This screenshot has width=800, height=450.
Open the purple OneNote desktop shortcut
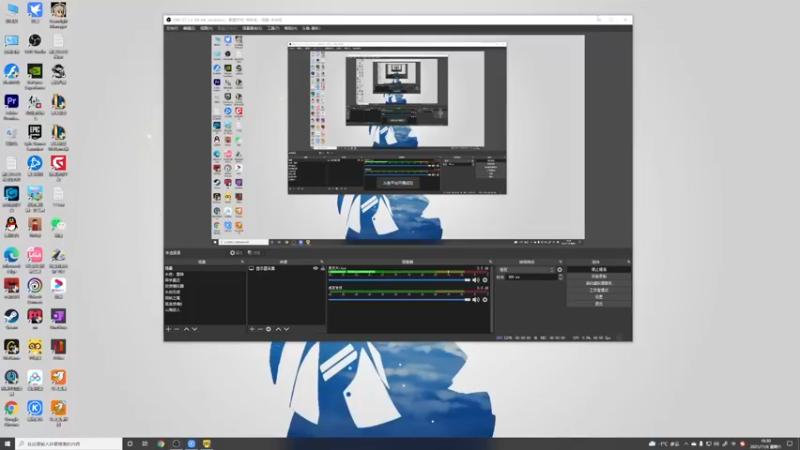point(58,319)
